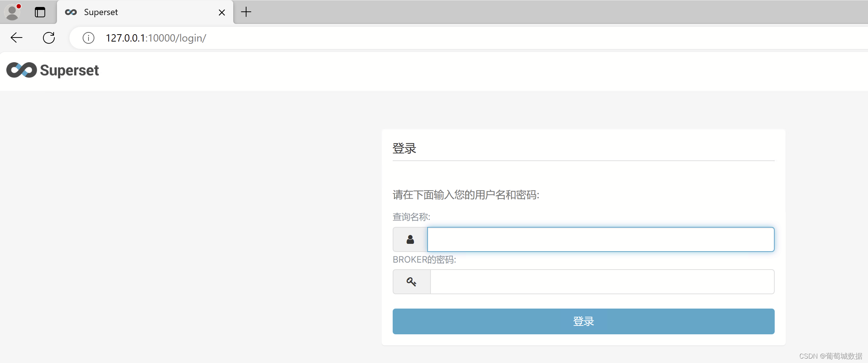The width and height of the screenshot is (868, 363).
Task: View site information icon in address bar
Action: pos(89,38)
